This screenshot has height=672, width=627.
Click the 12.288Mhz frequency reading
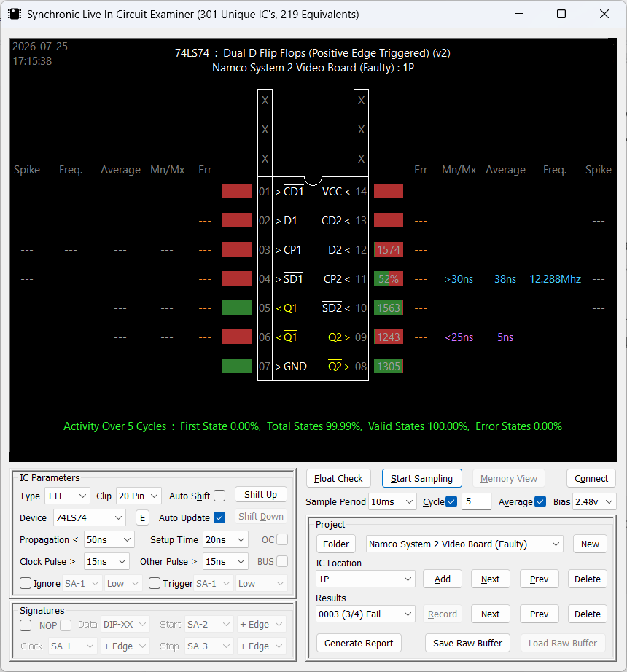pos(555,279)
